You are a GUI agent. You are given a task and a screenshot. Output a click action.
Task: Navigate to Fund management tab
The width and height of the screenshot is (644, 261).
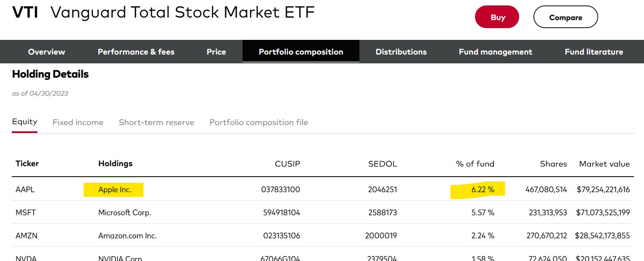pos(495,52)
